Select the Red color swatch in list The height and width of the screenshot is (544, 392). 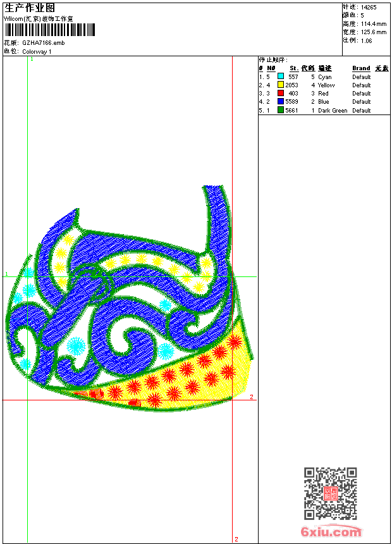point(281,93)
